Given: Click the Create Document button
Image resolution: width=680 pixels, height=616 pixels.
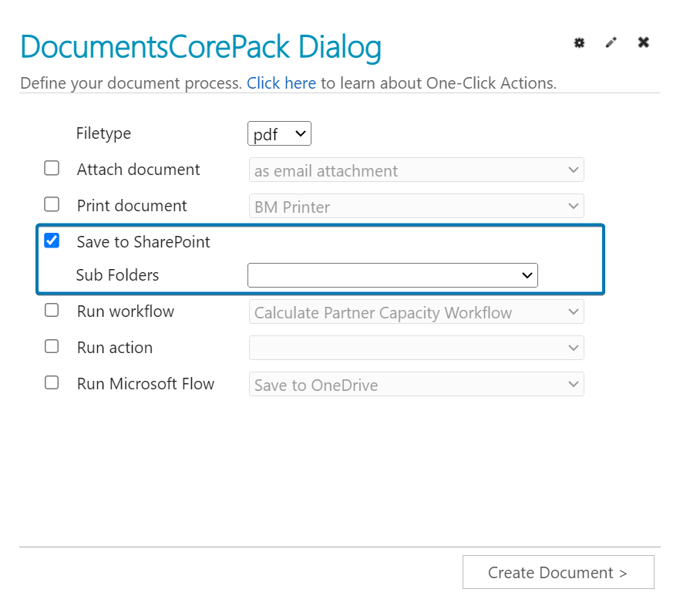Looking at the screenshot, I should coord(558,572).
